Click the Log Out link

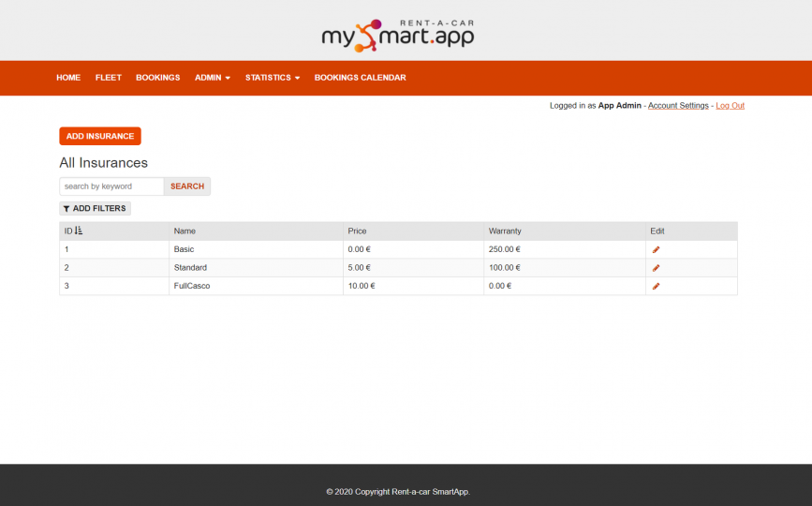(730, 106)
